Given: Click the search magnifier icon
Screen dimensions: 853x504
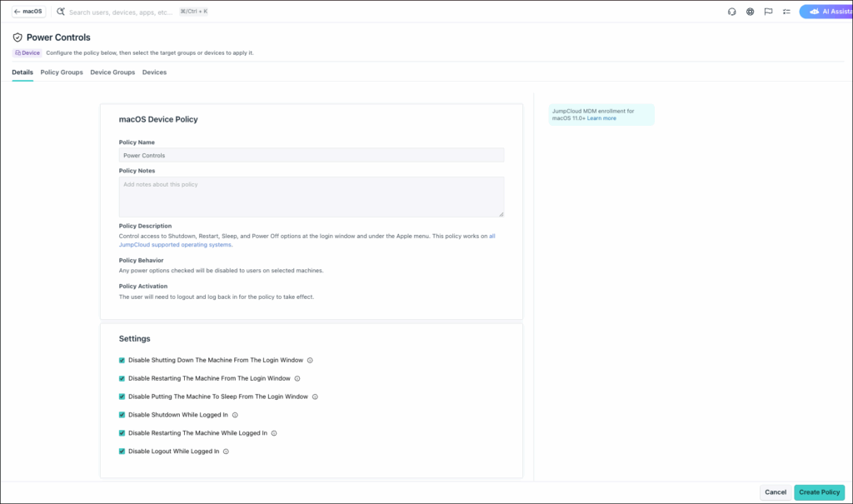Looking at the screenshot, I should coord(61,12).
